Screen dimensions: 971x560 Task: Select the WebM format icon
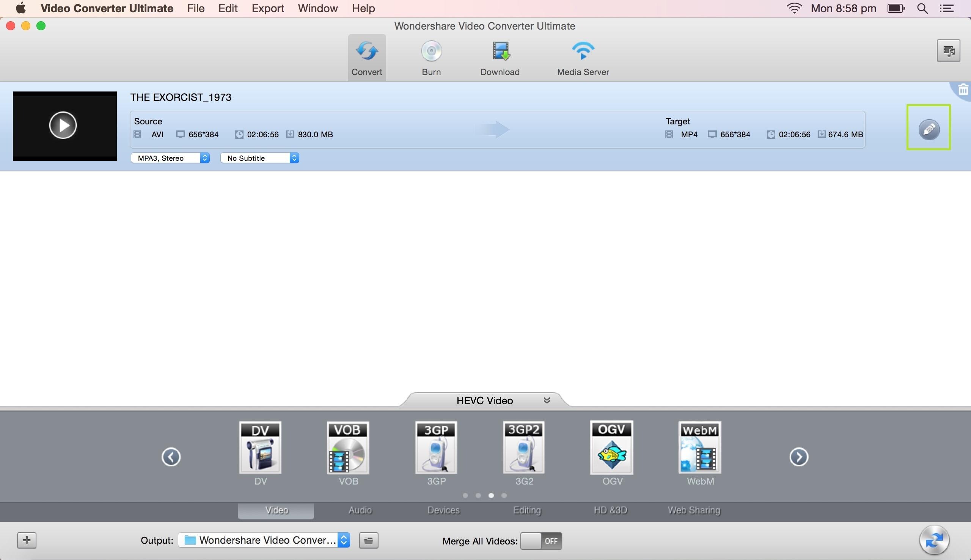pos(700,448)
